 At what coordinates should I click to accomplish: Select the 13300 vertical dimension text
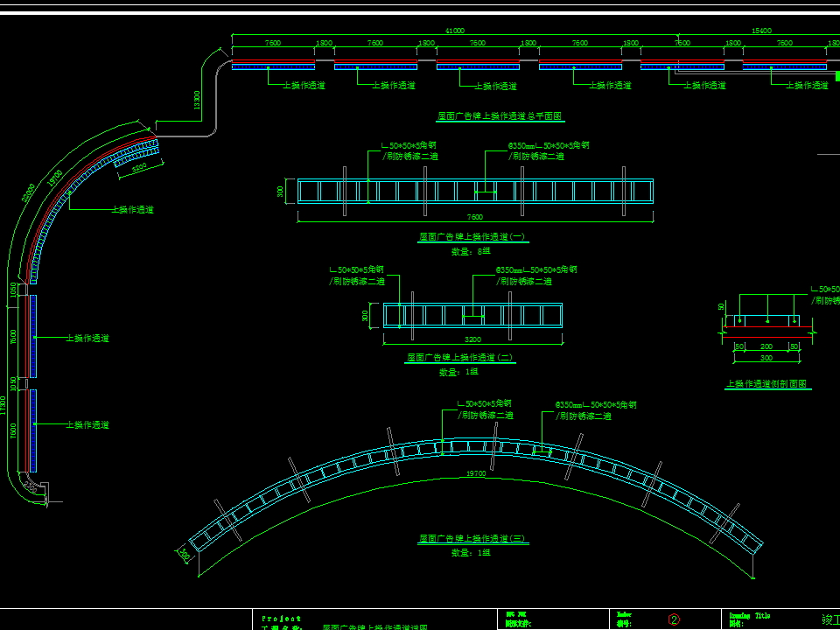click(197, 101)
